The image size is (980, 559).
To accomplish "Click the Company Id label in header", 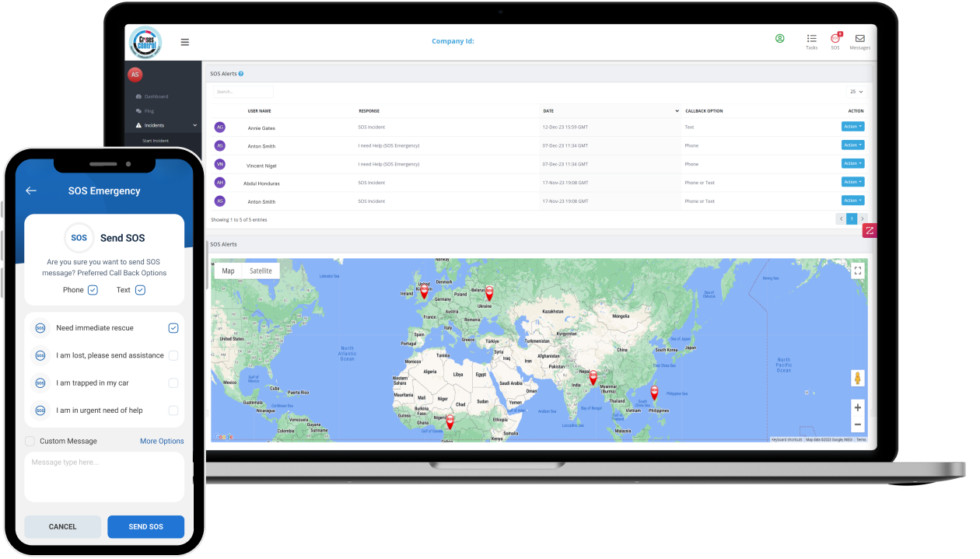I will click(453, 41).
